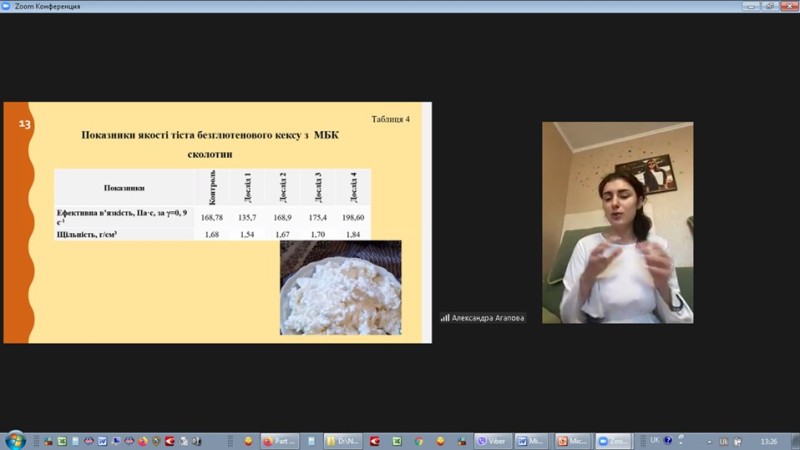Open the network status tray icon
This screenshot has height=450, width=800.
(738, 441)
